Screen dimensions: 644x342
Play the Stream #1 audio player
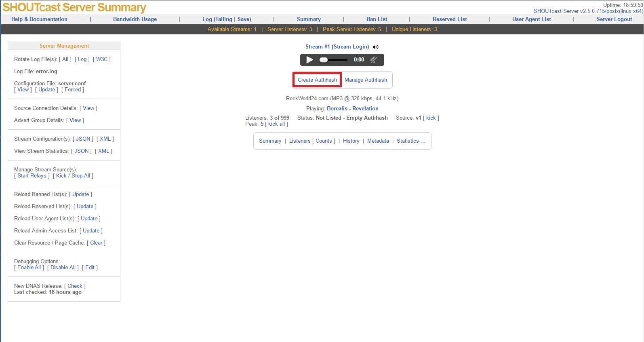[x=310, y=60]
